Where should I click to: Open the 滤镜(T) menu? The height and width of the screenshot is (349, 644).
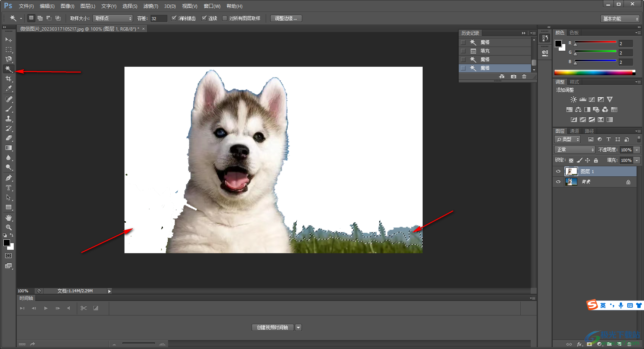coord(151,6)
